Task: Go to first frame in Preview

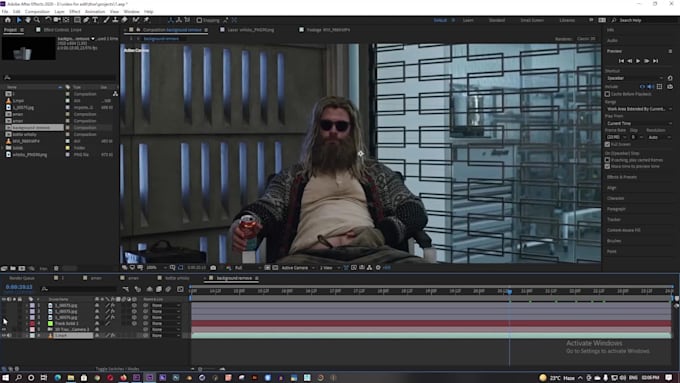Action: (621, 61)
